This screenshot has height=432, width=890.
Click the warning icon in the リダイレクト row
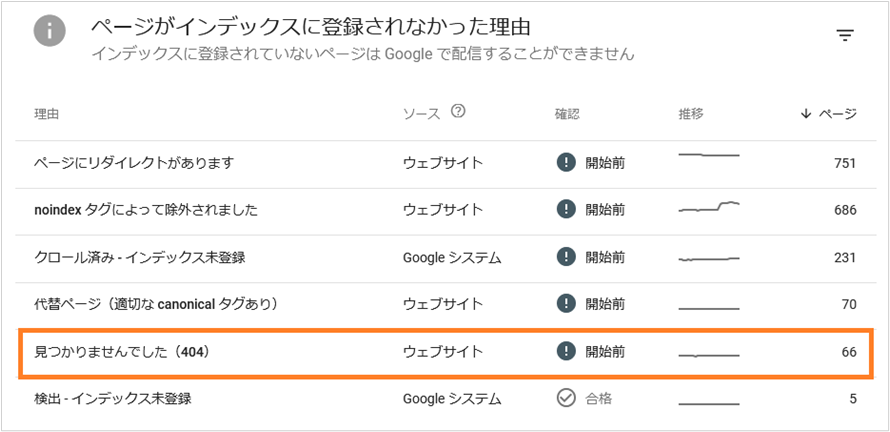(566, 163)
